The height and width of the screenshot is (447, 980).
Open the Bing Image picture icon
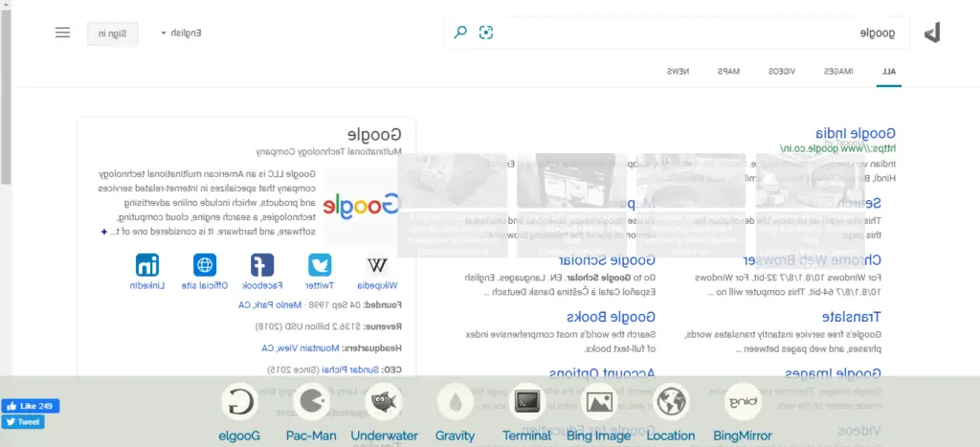(x=599, y=401)
